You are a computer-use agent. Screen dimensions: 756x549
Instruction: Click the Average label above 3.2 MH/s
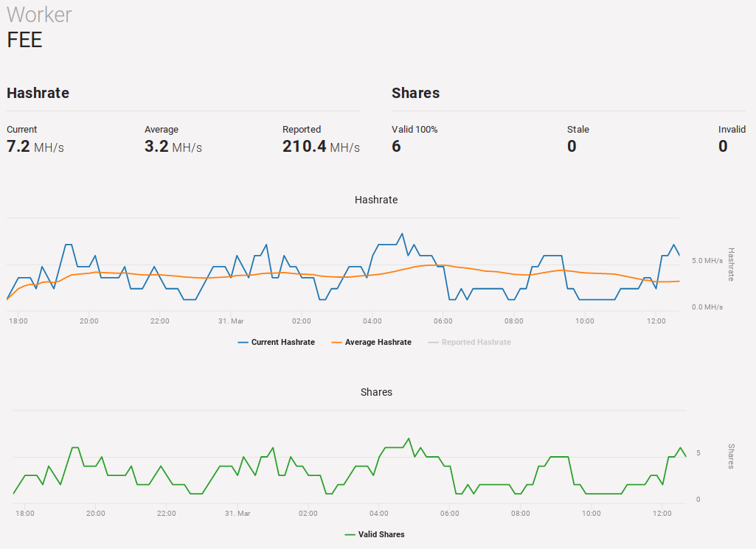(162, 129)
